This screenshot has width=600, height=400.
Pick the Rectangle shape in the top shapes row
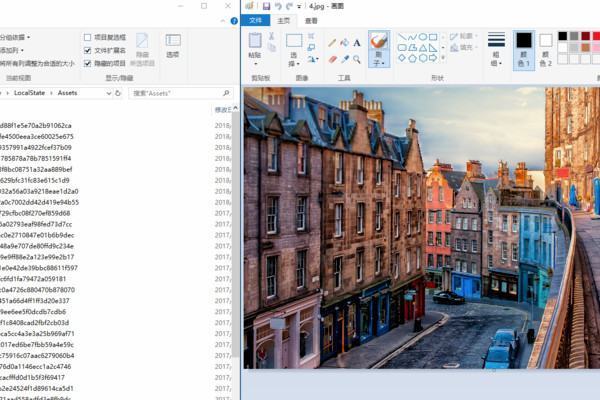(433, 37)
